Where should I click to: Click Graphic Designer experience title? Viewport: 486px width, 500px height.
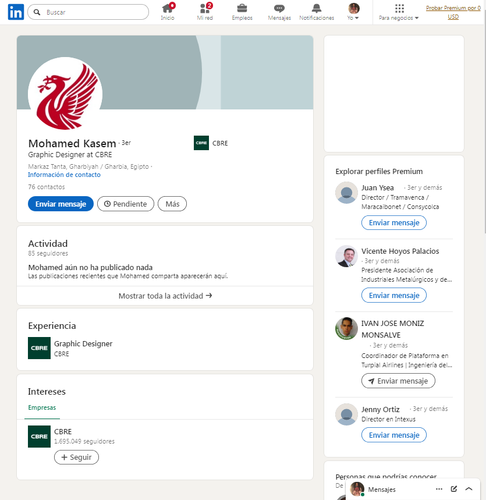(x=83, y=343)
